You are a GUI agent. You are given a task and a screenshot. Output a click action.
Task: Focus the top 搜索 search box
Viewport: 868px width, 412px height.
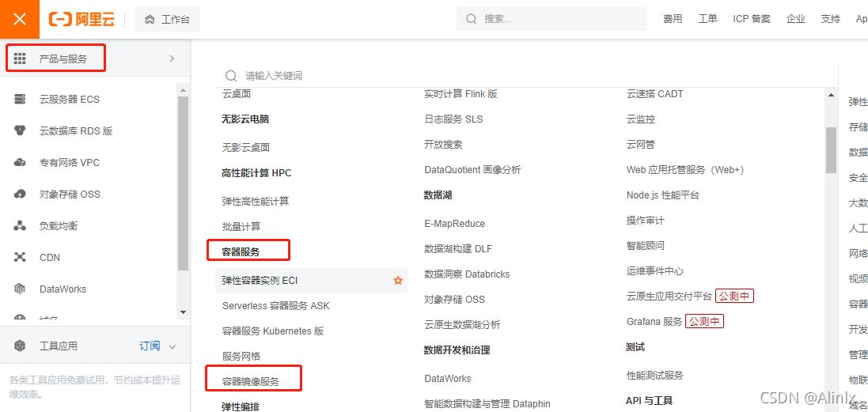[552, 19]
